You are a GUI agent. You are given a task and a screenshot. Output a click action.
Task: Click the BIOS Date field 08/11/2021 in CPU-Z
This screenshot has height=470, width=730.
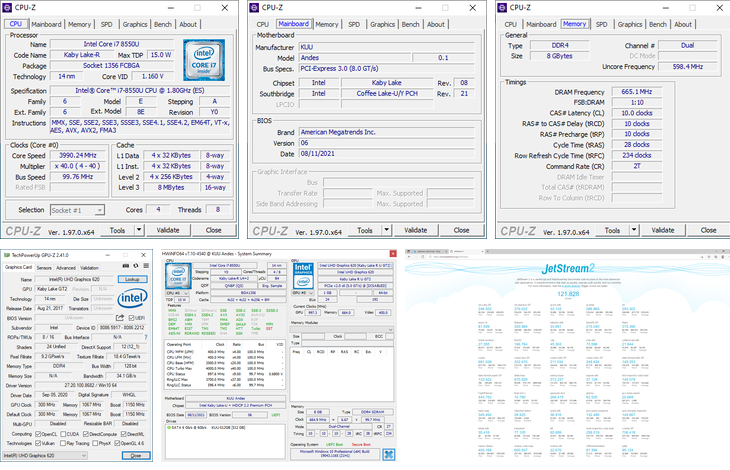(386, 154)
